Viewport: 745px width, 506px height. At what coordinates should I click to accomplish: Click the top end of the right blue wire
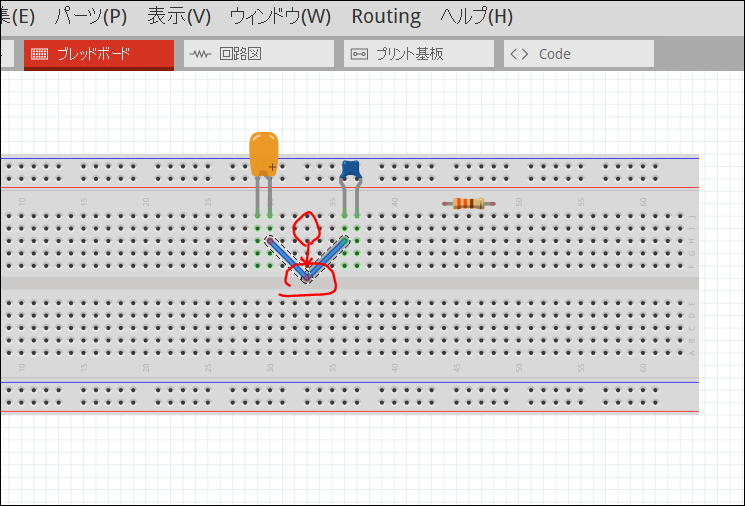point(344,241)
